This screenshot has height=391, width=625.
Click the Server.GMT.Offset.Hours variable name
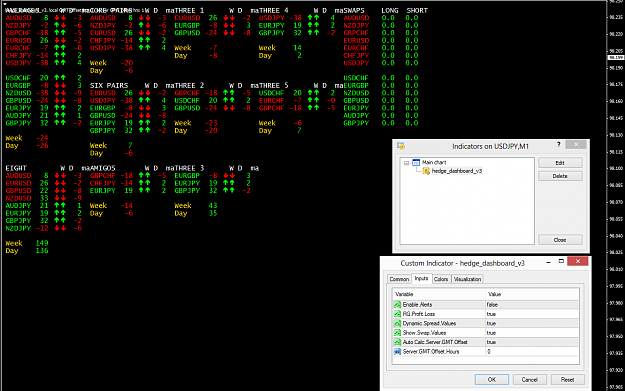431,352
